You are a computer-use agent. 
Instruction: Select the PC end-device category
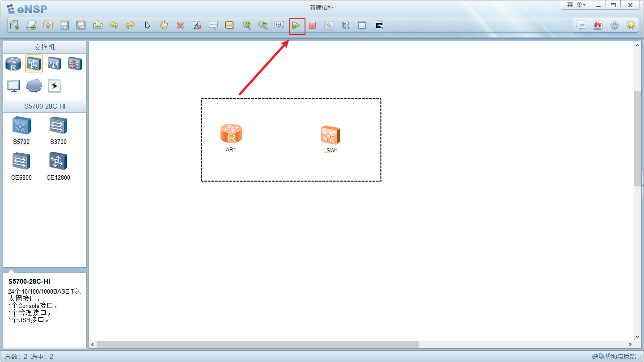[13, 85]
